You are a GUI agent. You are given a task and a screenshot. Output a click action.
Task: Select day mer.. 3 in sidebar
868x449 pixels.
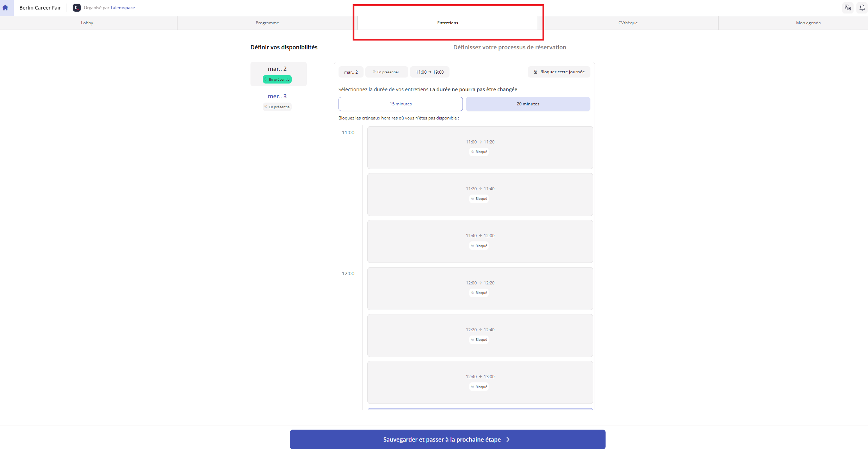(x=277, y=96)
